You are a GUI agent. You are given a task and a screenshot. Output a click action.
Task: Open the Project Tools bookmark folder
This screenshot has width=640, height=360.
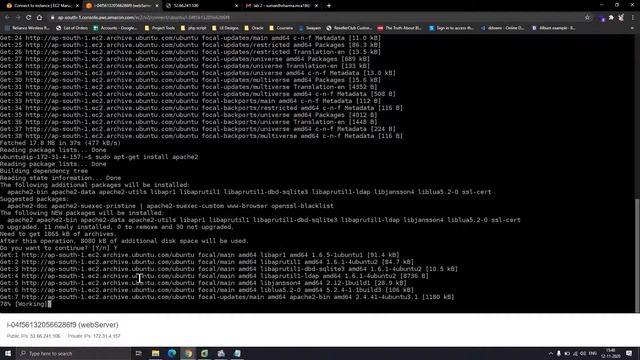160,28
